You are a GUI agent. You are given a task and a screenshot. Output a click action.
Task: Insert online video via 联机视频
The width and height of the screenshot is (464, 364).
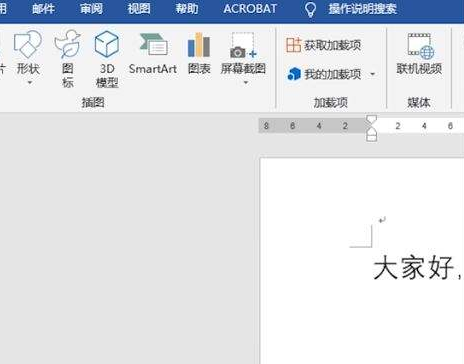(x=419, y=53)
